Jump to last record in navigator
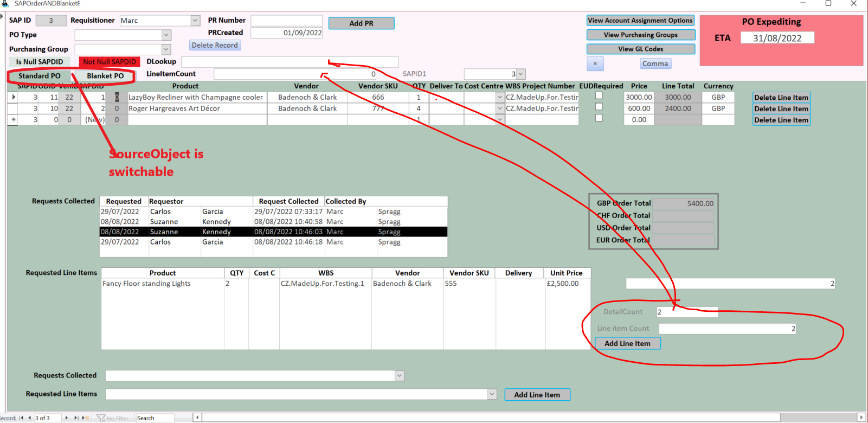The width and height of the screenshot is (868, 423). tap(76, 418)
